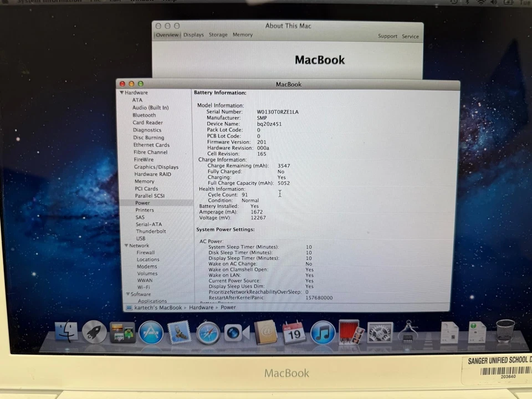The width and height of the screenshot is (532, 399).
Task: Open Launchpad from the Dock
Action: (x=94, y=332)
